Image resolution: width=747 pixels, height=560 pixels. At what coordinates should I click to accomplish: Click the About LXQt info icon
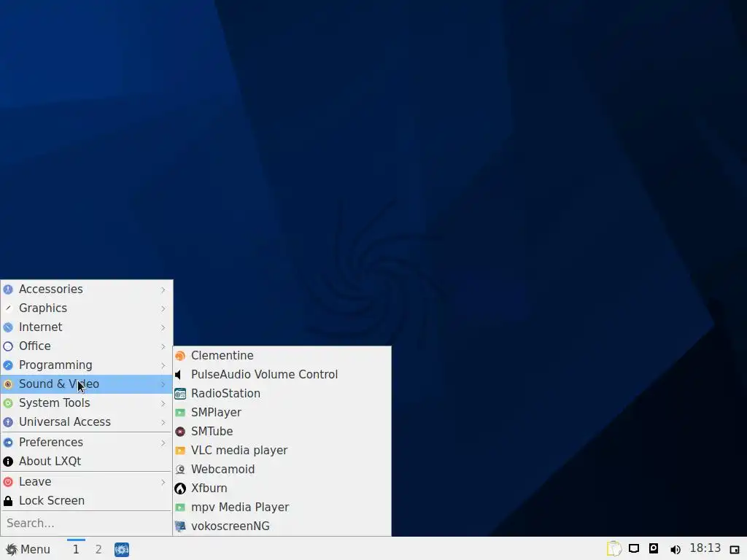click(x=8, y=462)
